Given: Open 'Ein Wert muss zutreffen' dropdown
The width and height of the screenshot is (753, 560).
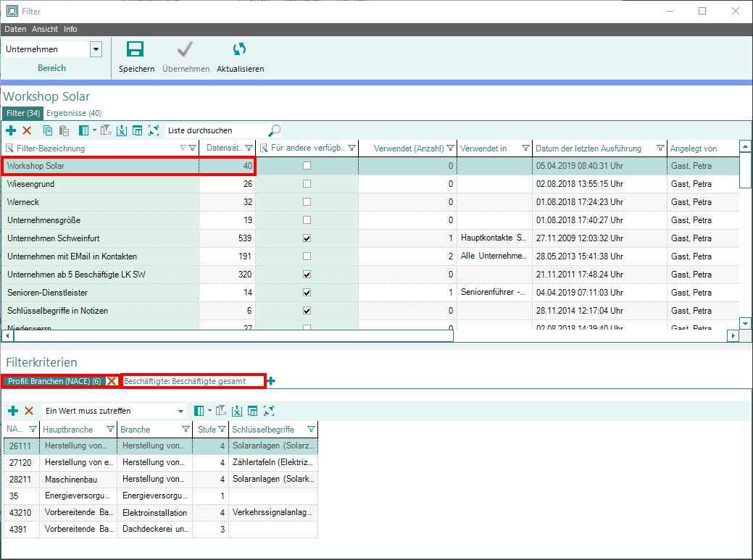Looking at the screenshot, I should [180, 411].
